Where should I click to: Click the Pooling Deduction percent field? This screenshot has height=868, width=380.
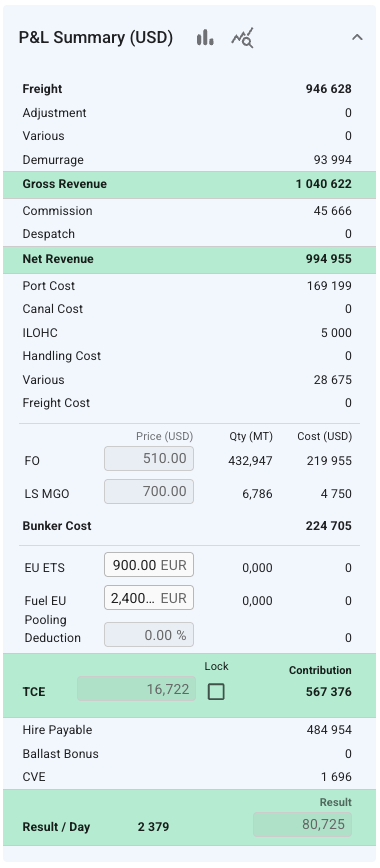[149, 635]
